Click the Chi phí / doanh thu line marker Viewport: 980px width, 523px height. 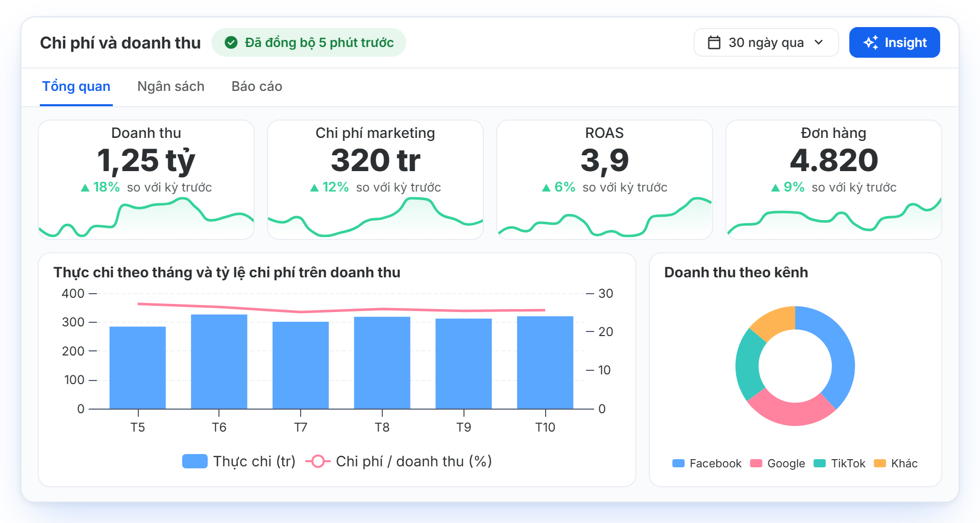(318, 461)
